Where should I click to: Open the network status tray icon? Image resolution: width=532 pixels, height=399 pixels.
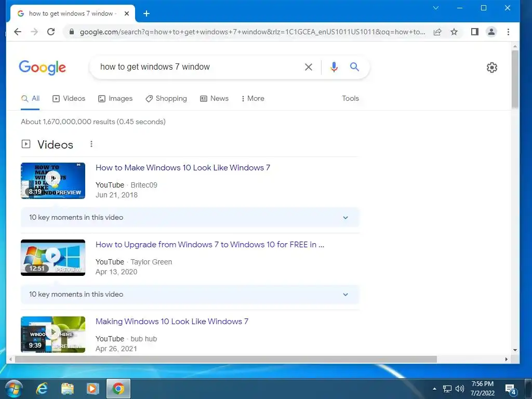447,389
